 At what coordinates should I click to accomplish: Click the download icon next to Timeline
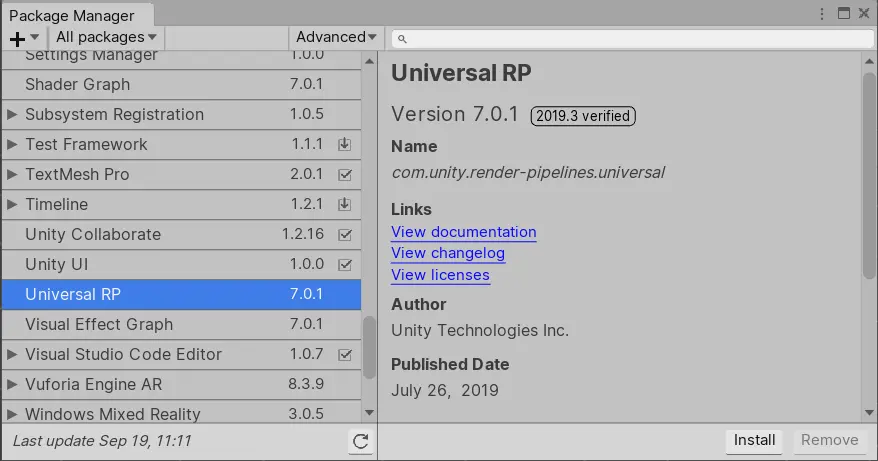345,204
